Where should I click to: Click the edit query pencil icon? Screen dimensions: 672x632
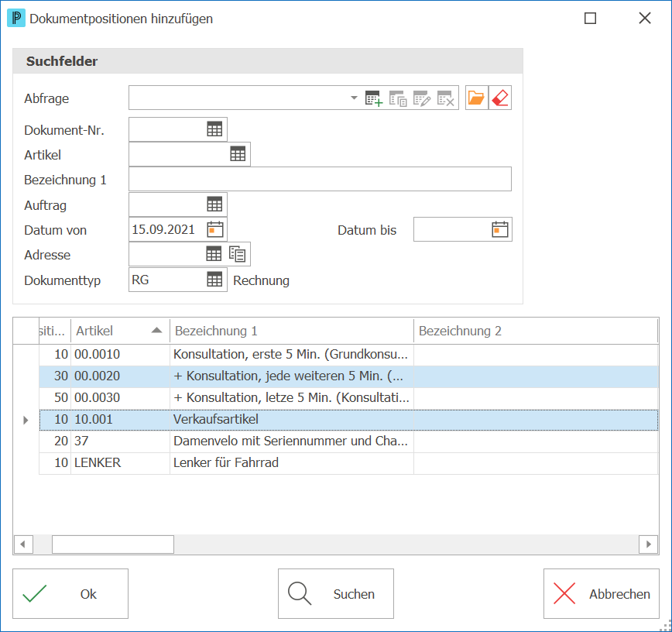coord(422,98)
